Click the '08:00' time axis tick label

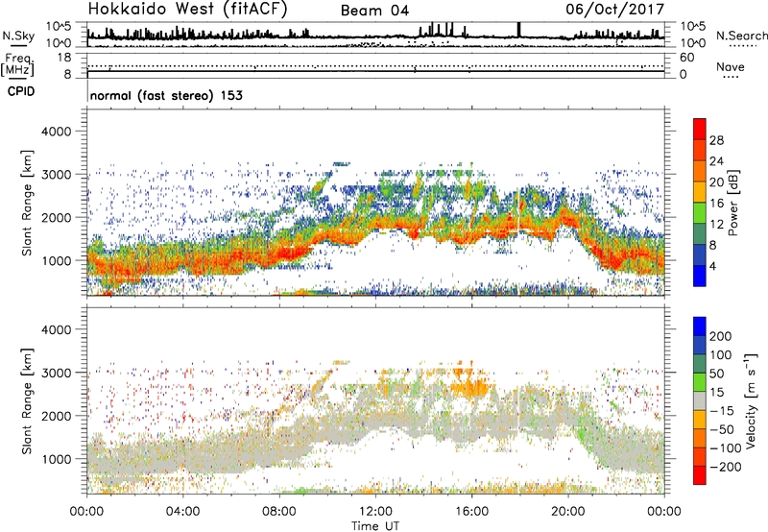tap(279, 512)
